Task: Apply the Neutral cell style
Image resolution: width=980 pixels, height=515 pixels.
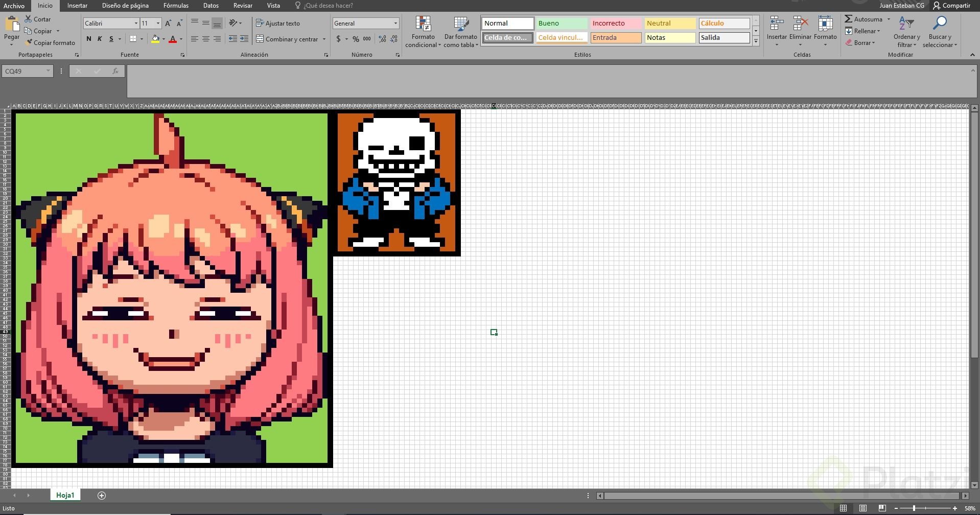Action: pos(670,24)
